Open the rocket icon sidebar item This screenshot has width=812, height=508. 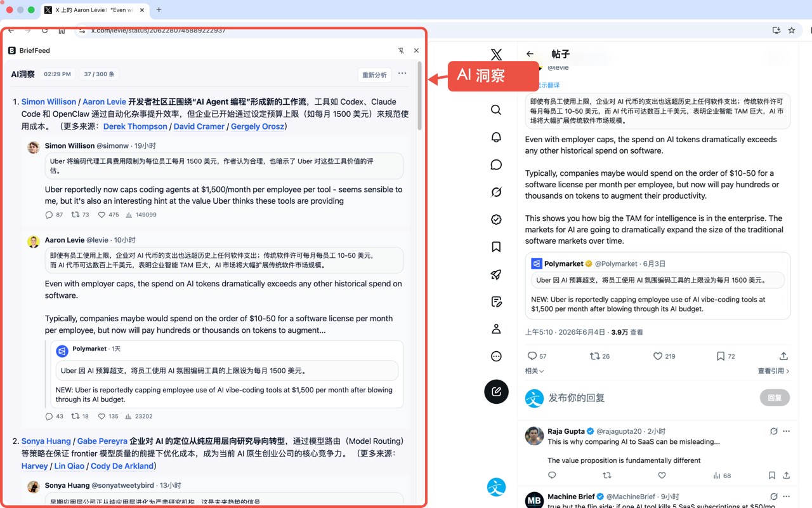click(x=496, y=274)
